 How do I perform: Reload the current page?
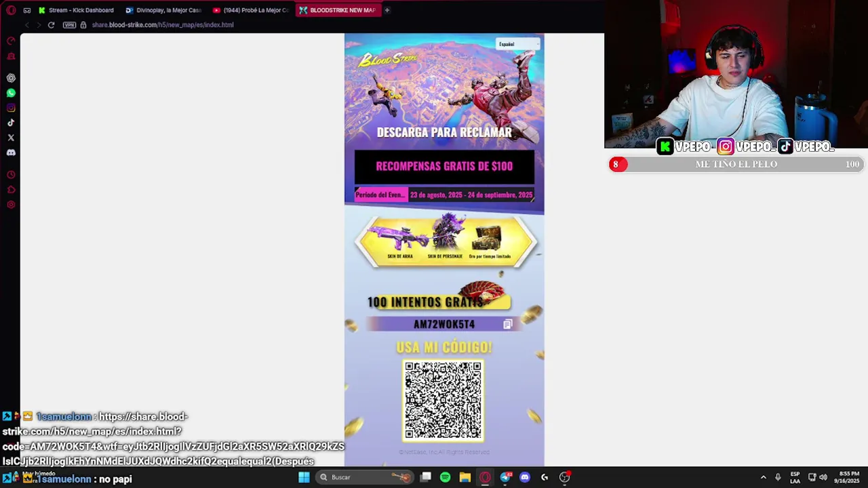51,25
